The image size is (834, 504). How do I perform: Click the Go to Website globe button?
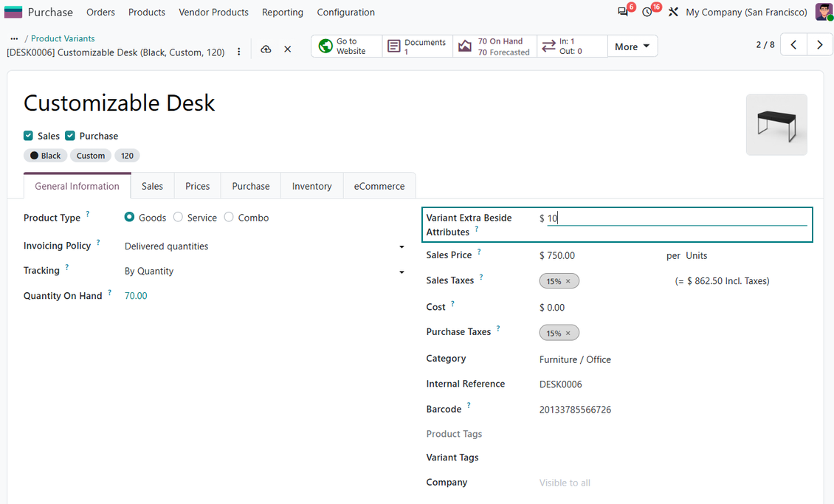(x=346, y=46)
